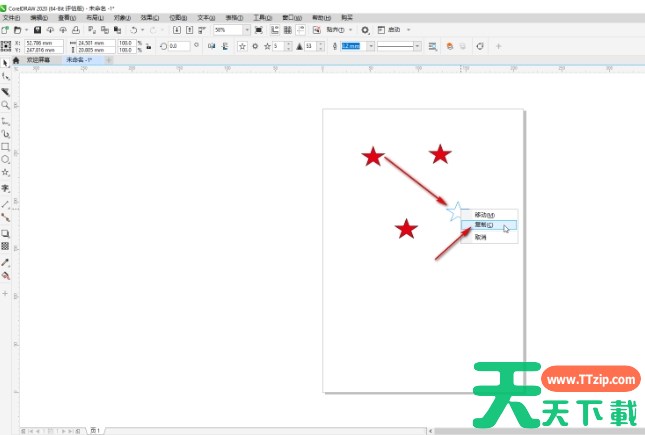Select the Eyedropper tool
The width and height of the screenshot is (645, 435).
coord(5,262)
